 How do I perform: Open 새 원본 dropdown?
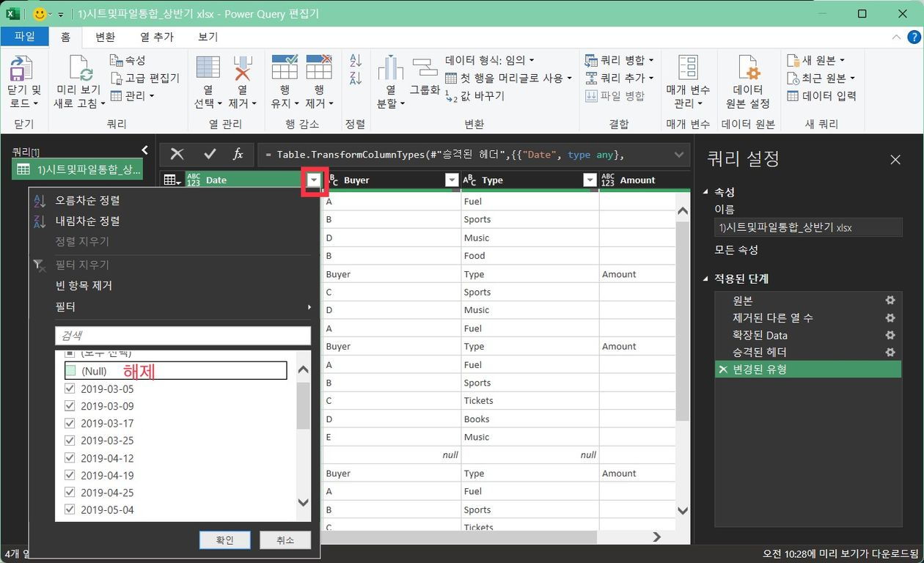[x=816, y=60]
